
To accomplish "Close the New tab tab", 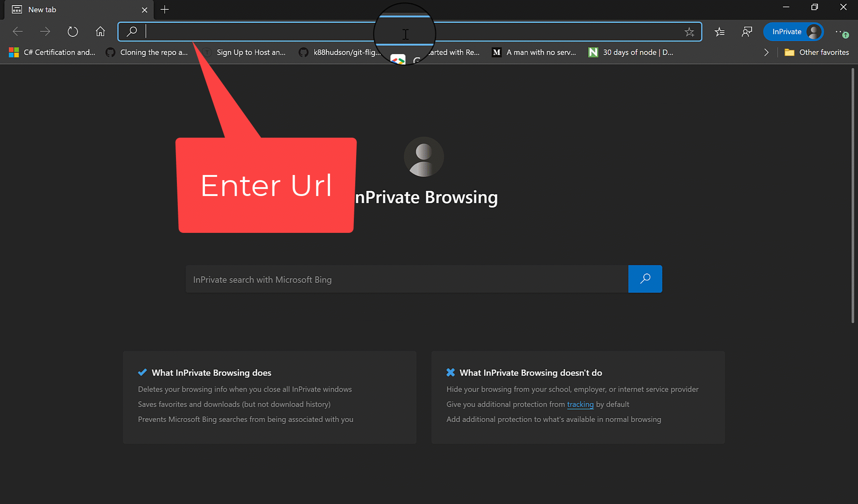I will [144, 10].
